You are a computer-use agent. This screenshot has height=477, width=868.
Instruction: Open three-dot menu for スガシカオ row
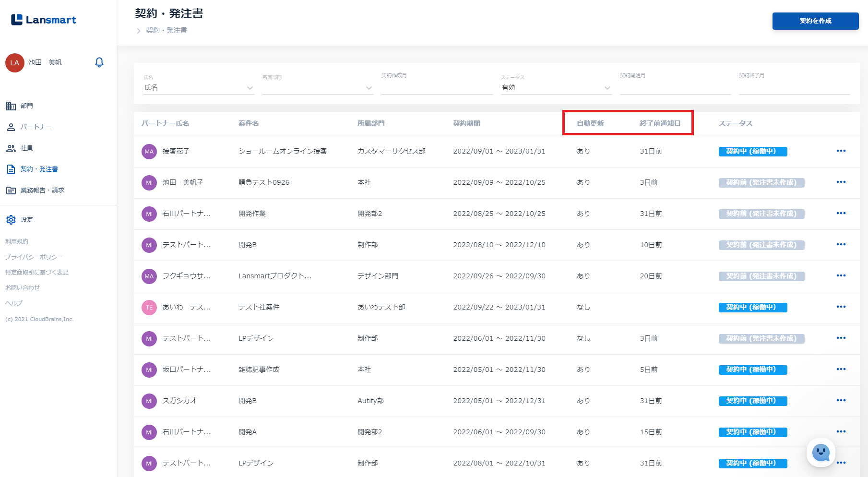(x=841, y=401)
